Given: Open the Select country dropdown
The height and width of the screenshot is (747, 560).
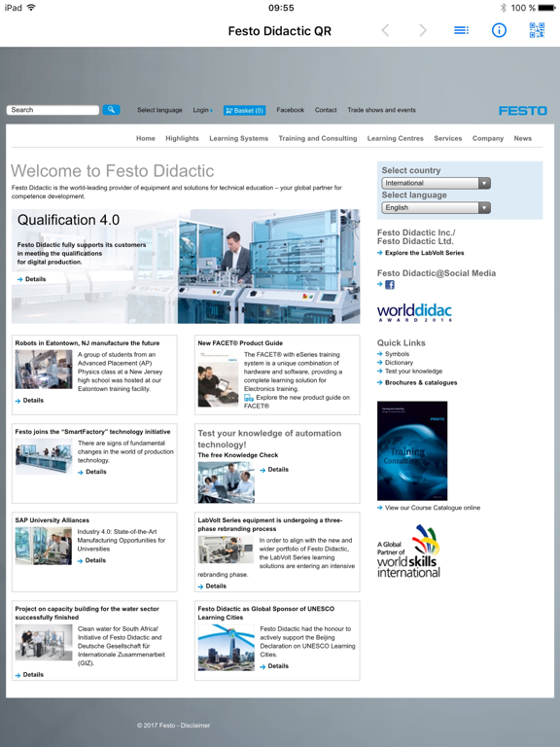Looking at the screenshot, I should (436, 183).
